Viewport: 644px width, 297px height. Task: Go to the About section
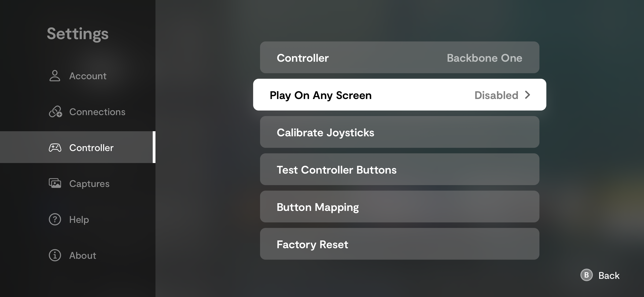point(82,256)
